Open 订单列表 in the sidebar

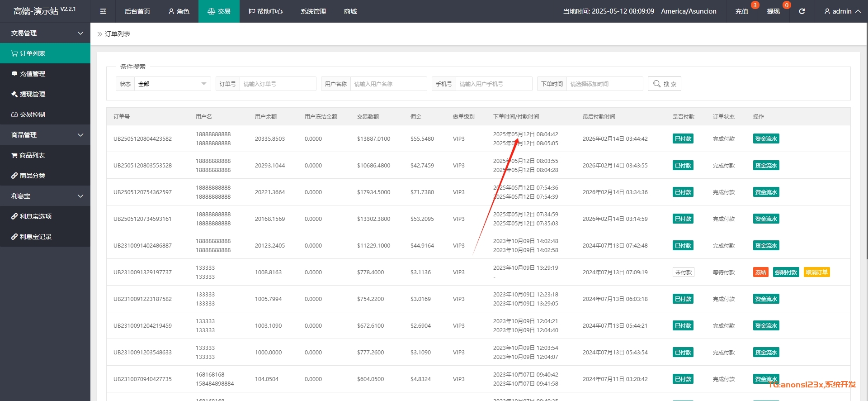tap(45, 53)
